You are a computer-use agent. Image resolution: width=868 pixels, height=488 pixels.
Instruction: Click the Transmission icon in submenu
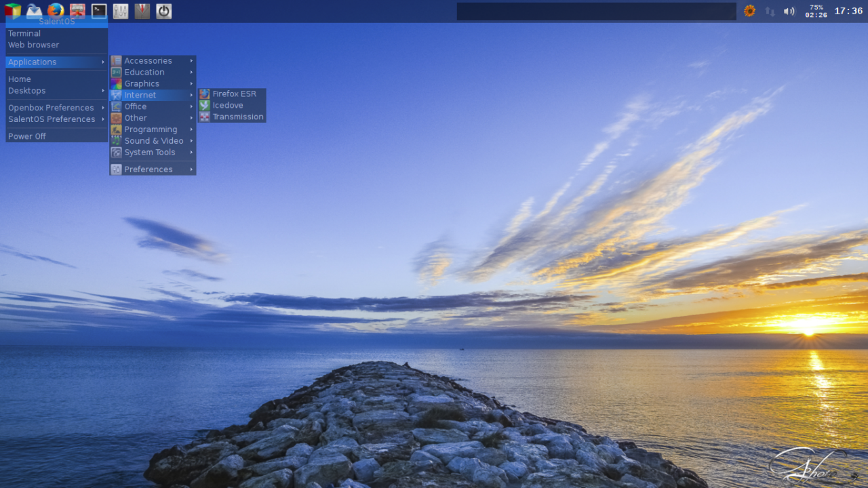(204, 117)
